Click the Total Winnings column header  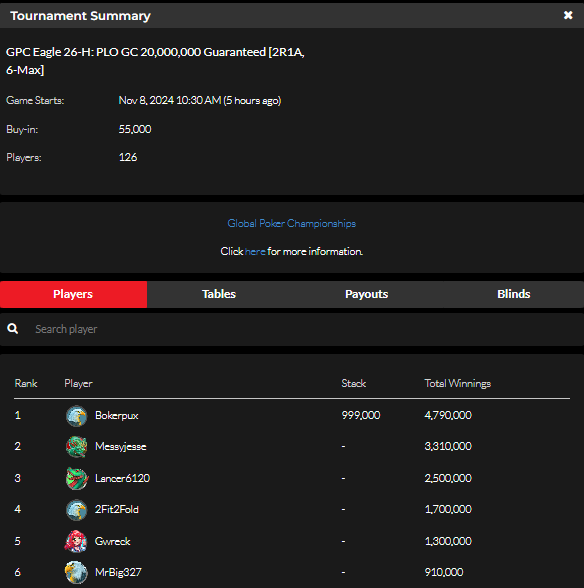pyautogui.click(x=458, y=383)
